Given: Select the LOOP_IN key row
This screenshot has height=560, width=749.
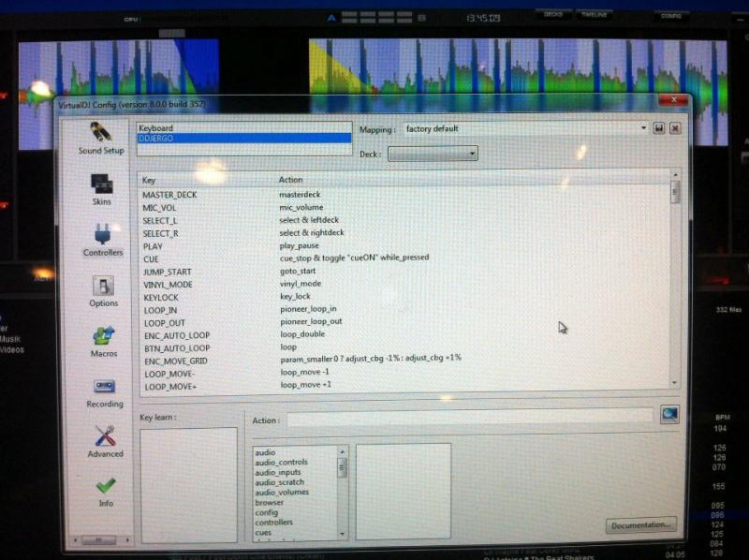Looking at the screenshot, I should [405, 310].
